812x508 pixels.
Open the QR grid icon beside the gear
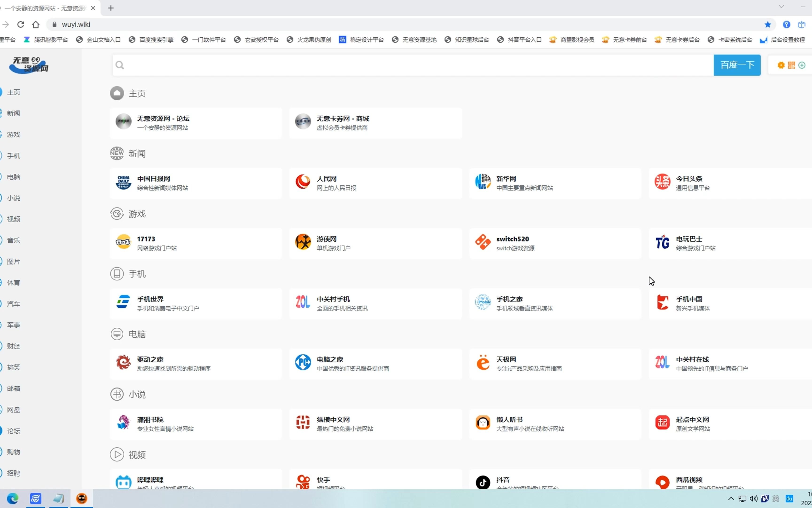tap(791, 65)
